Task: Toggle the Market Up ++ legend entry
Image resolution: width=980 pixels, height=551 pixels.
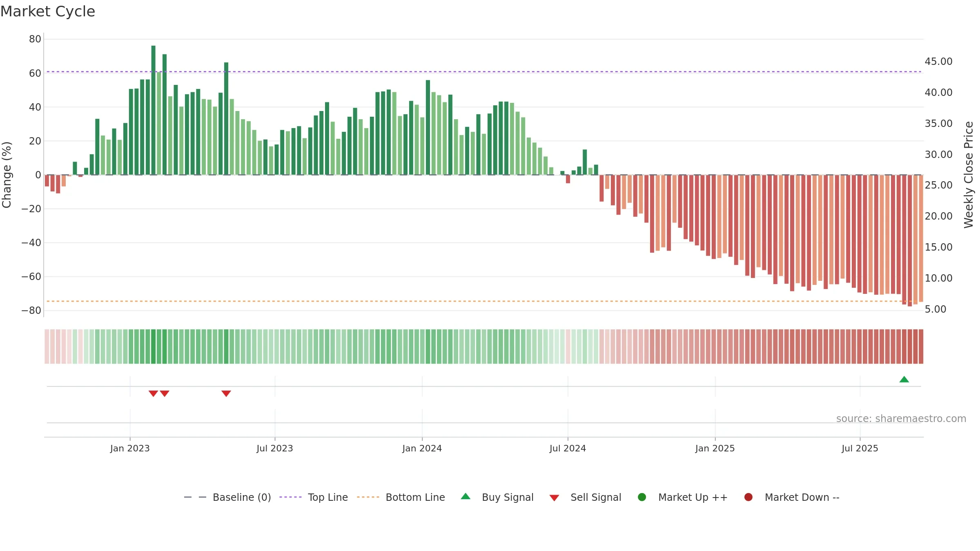Action: pos(683,498)
